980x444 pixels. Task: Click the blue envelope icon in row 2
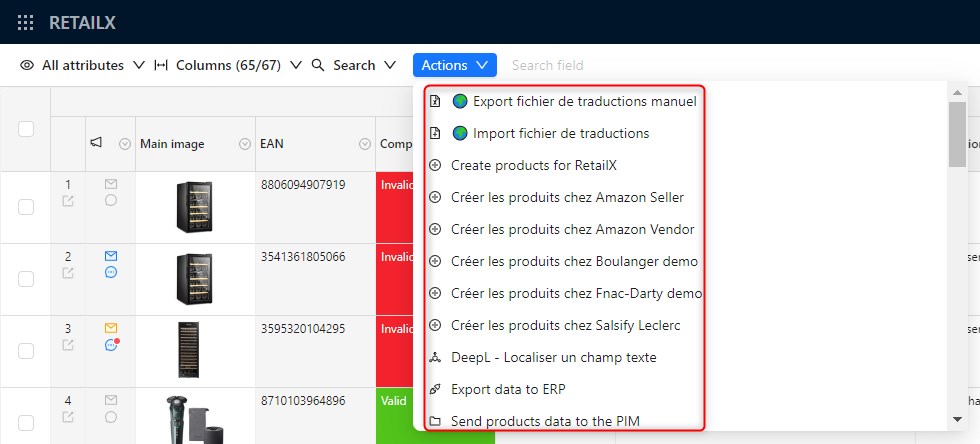(x=111, y=256)
